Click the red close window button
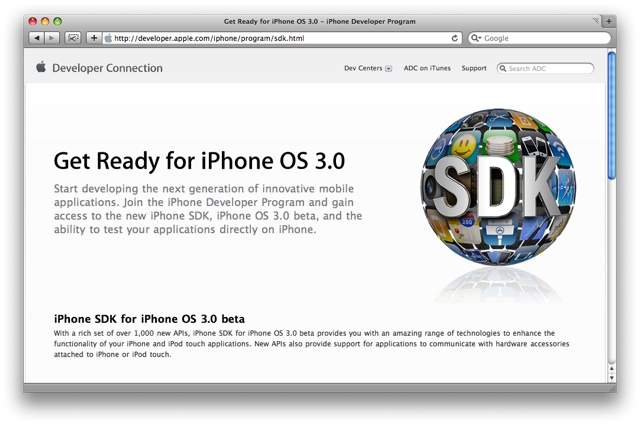 click(x=33, y=21)
